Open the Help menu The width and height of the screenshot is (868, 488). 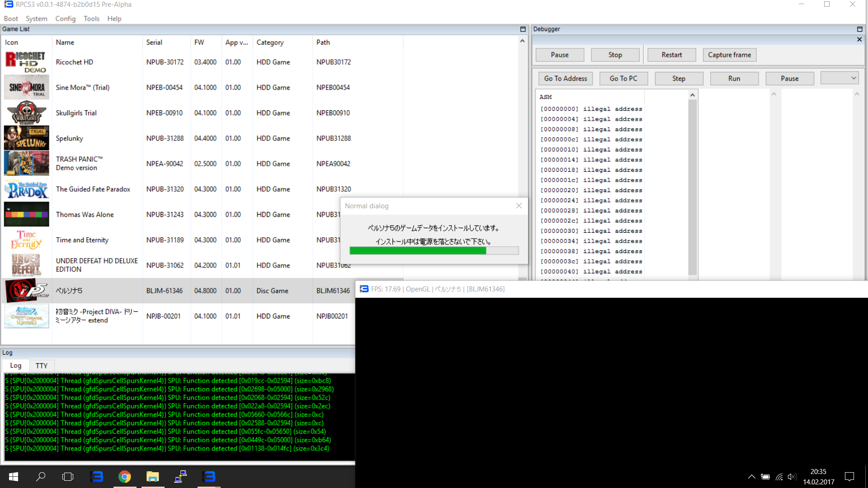[114, 19]
